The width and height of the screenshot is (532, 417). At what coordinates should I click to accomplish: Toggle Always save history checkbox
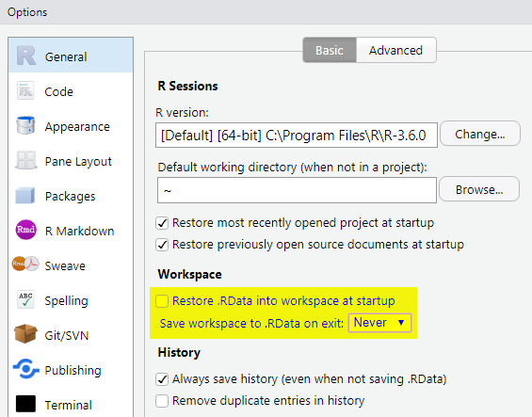162,379
